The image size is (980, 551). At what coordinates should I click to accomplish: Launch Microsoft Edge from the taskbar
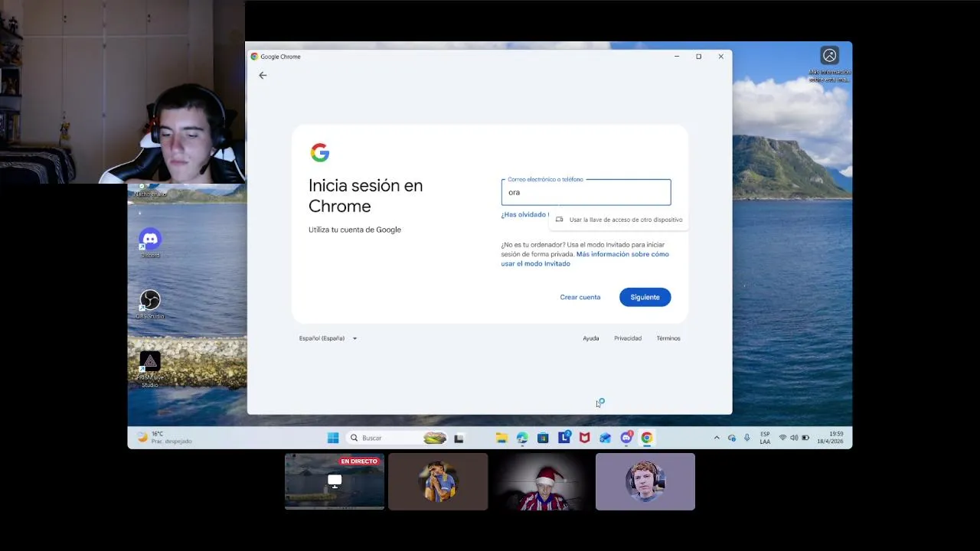(x=522, y=438)
